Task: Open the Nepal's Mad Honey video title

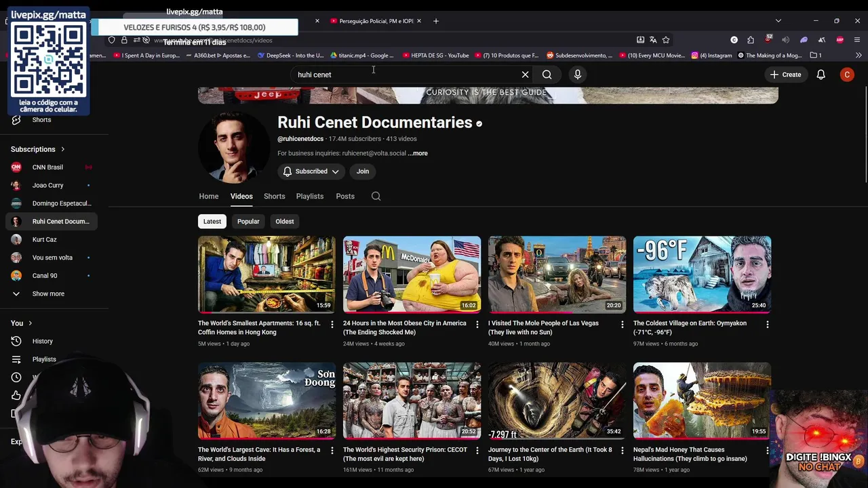Action: (690, 454)
